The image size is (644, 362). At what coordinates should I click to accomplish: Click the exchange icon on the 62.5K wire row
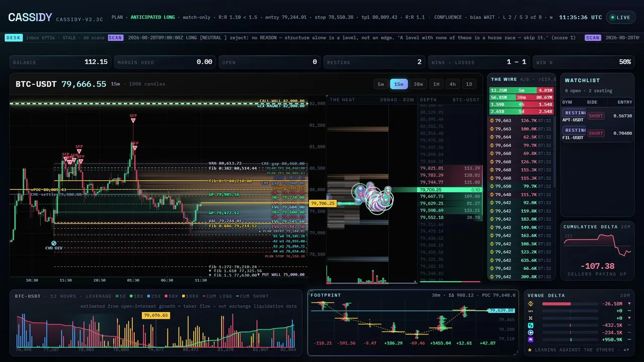[x=492, y=137]
